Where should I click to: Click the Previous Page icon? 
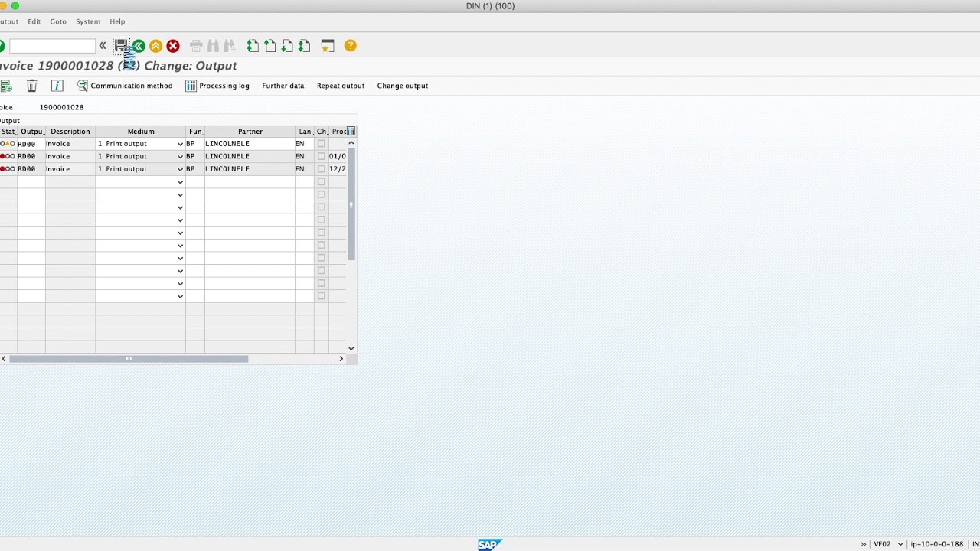269,46
